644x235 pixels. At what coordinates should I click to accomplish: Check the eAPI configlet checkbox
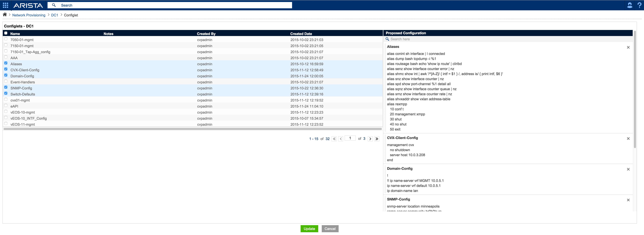click(x=6, y=105)
